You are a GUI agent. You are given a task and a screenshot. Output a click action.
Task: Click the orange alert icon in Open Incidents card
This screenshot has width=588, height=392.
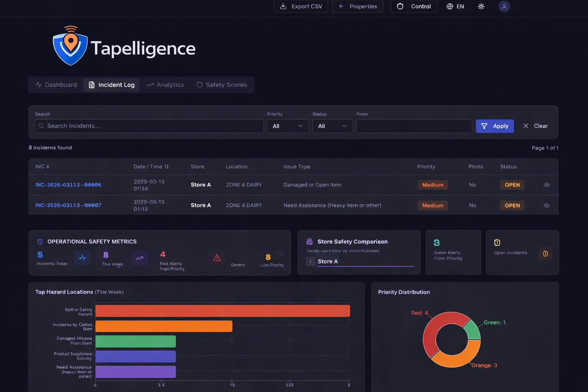[x=546, y=253]
